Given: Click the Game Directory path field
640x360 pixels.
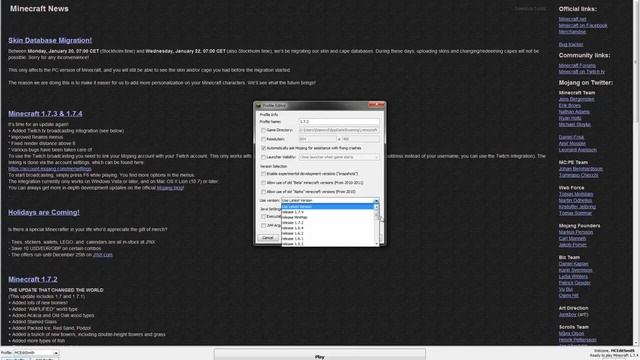Looking at the screenshot, I should point(339,130).
